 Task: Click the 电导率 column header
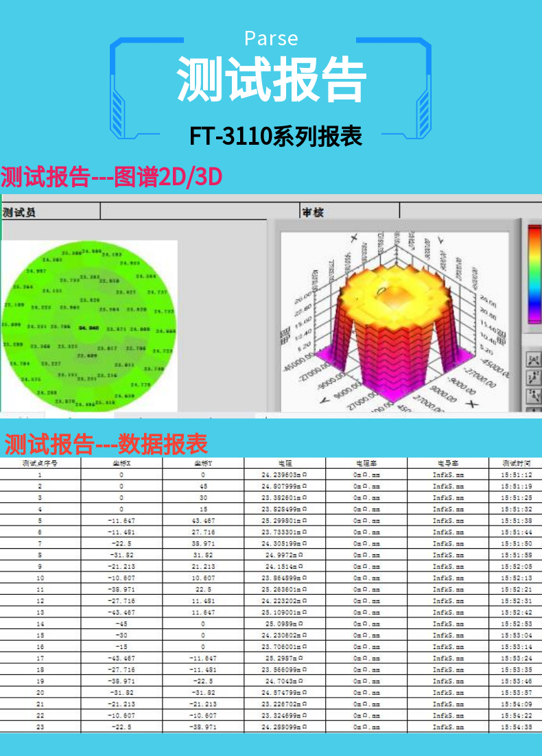point(448,463)
